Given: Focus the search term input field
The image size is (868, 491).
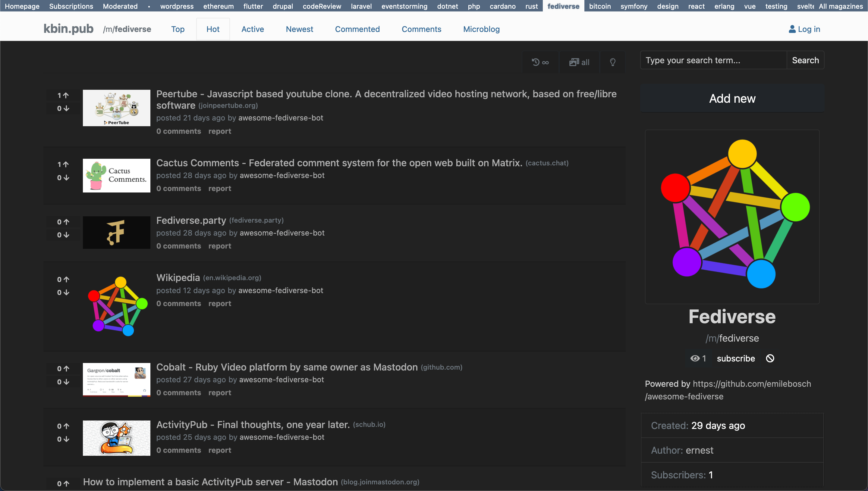Looking at the screenshot, I should coord(713,60).
